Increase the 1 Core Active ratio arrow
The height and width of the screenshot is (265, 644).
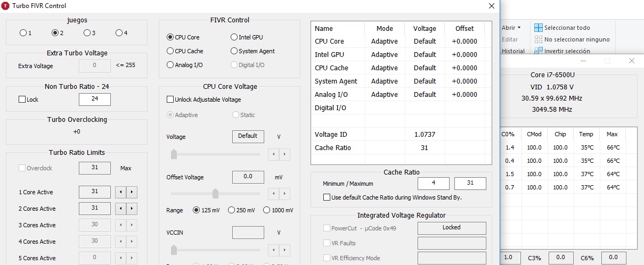[132, 192]
